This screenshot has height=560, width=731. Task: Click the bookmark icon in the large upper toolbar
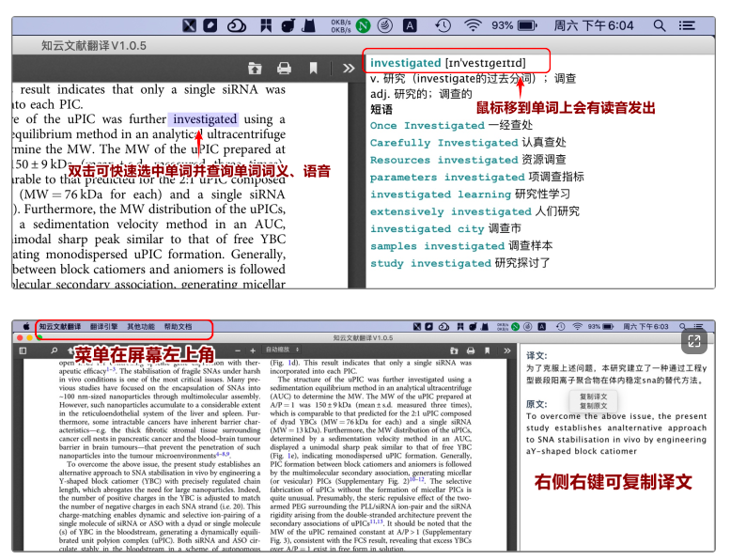[314, 68]
